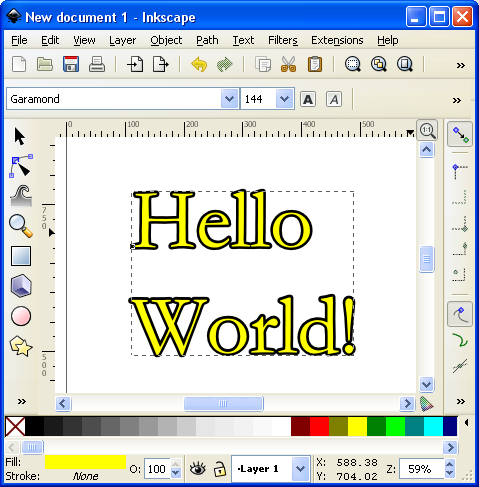Screen dimensions: 479x487
Task: Click the palette scroll right arrow
Action: click(x=450, y=447)
